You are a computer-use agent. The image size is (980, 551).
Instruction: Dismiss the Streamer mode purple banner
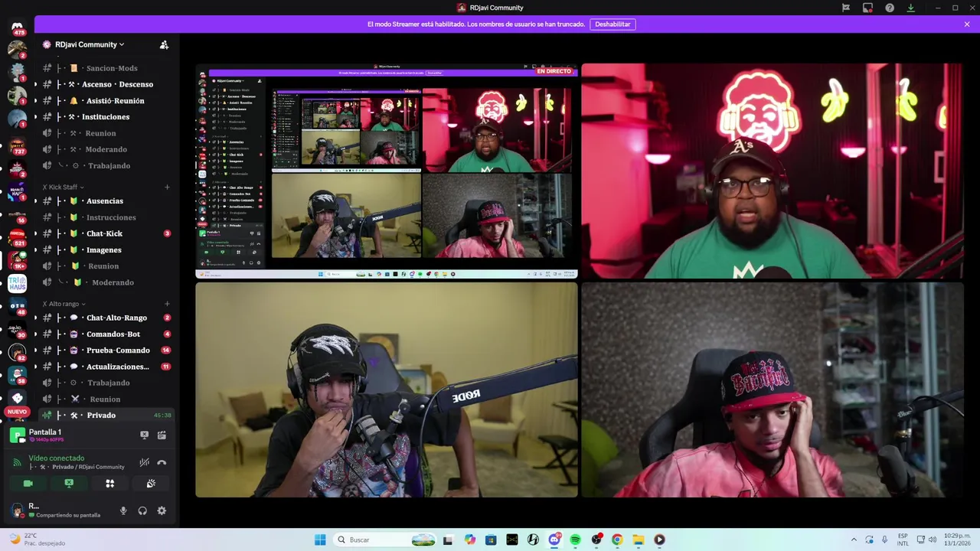967,24
